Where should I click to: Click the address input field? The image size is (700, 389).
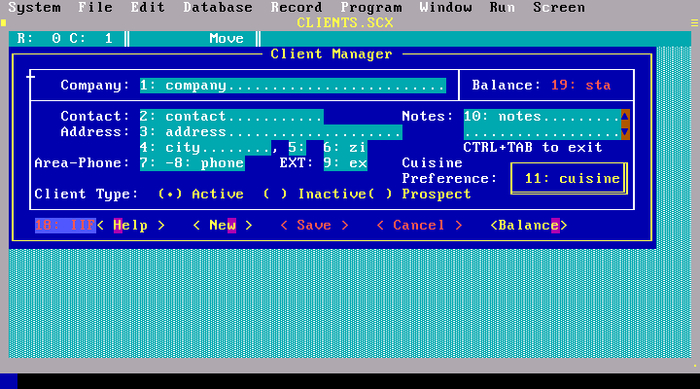(x=271, y=132)
